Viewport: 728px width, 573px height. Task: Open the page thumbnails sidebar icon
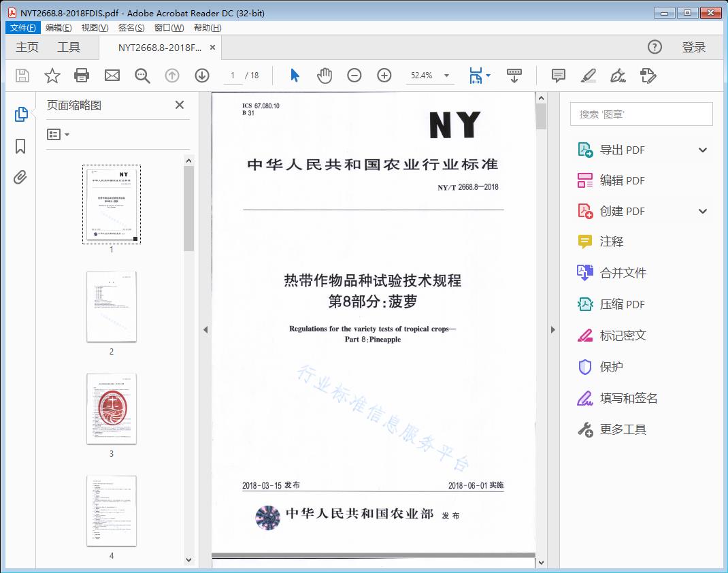point(20,114)
